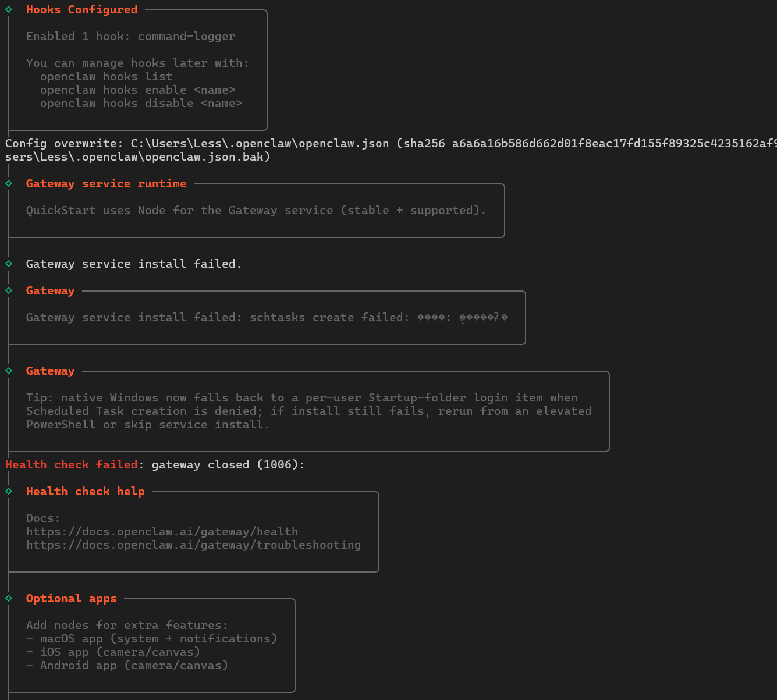Select the 'Enabled 1 hook: command-logger' line
Viewport: 777px width, 700px height.
(x=131, y=36)
